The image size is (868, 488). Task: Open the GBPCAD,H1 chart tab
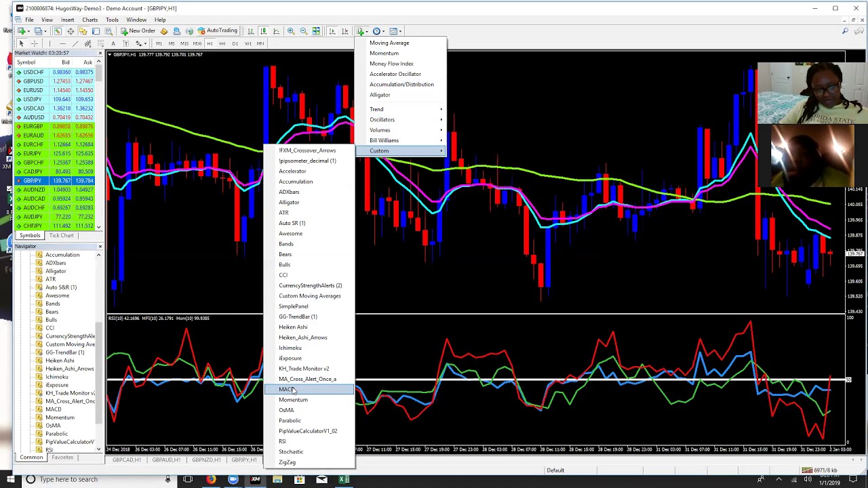tap(127, 460)
